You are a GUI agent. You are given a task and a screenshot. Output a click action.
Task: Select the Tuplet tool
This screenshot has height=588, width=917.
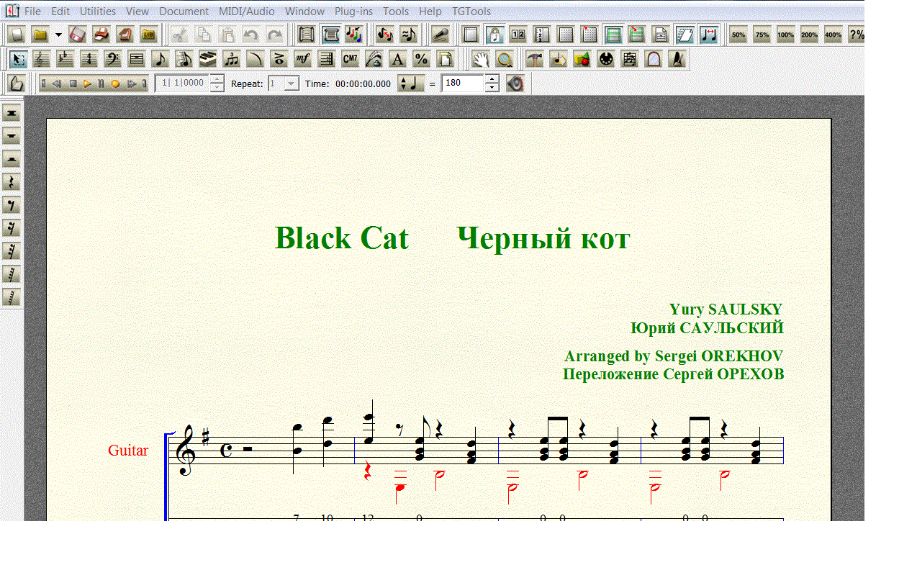(x=232, y=59)
